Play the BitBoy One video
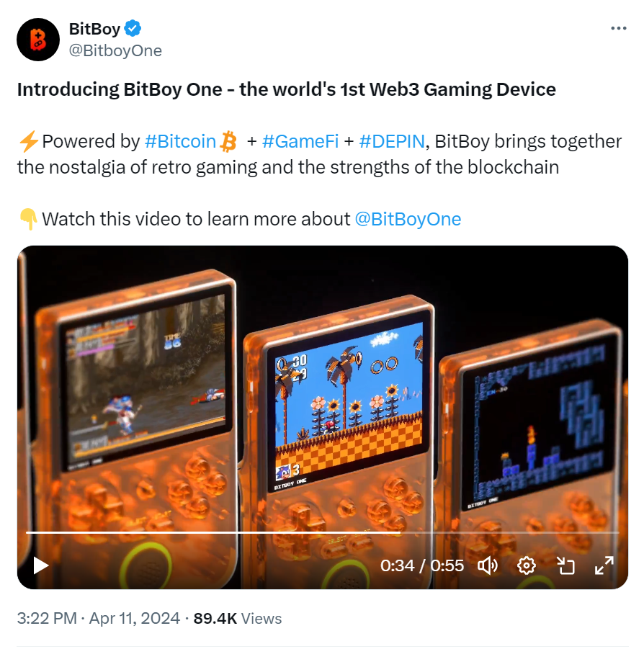Screen dimensions: 644x649 (40, 565)
